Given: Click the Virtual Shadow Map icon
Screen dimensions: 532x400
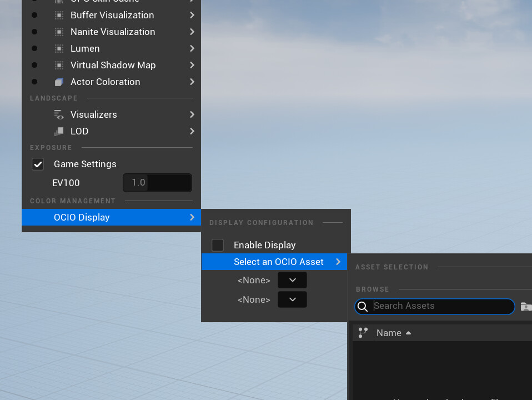Looking at the screenshot, I should [59, 65].
